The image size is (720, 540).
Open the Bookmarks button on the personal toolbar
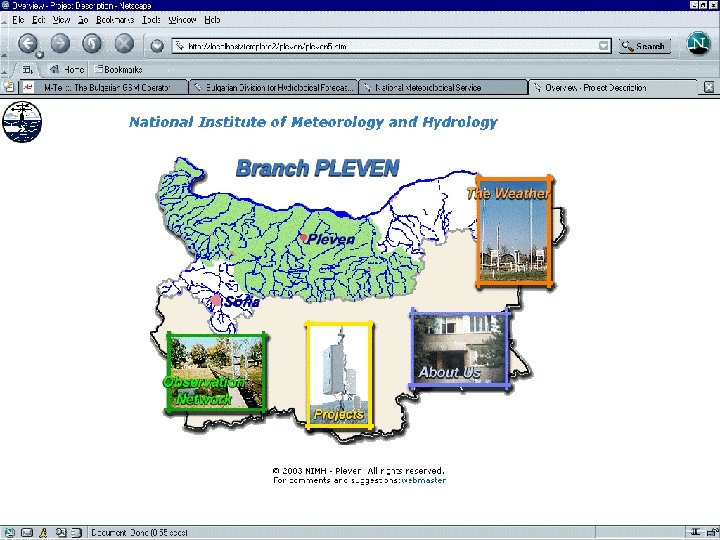point(118,69)
